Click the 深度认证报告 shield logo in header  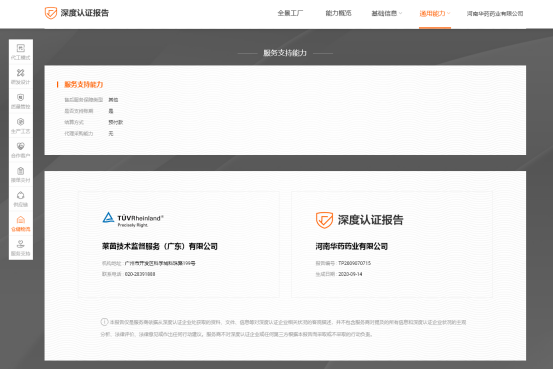pos(51,13)
